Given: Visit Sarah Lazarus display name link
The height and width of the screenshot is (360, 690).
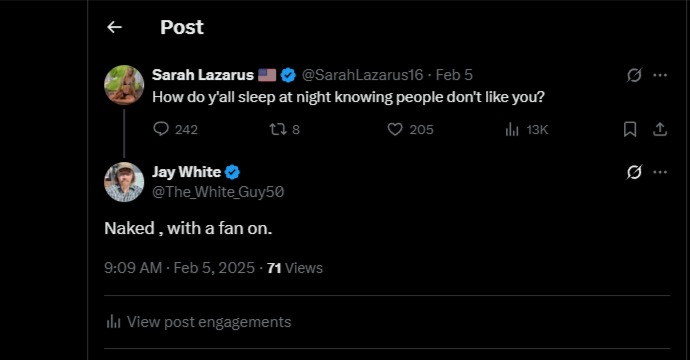Looking at the screenshot, I should [x=203, y=75].
